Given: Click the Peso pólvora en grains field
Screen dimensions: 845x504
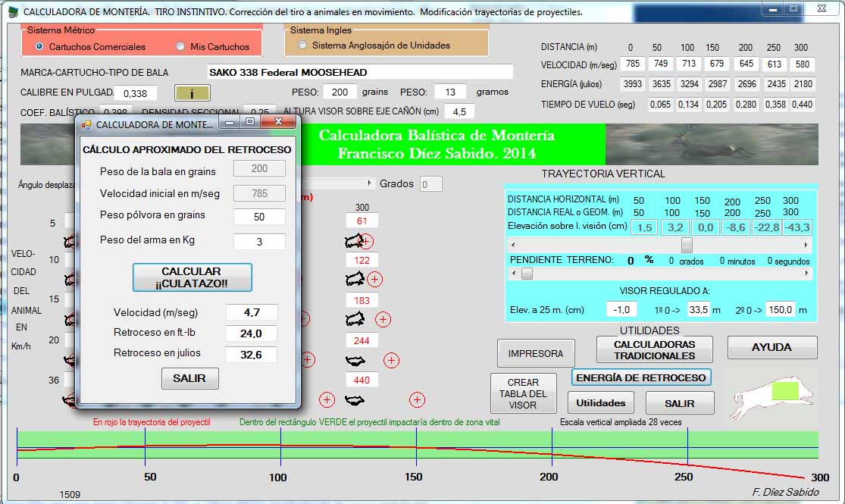Looking at the screenshot, I should [x=259, y=217].
